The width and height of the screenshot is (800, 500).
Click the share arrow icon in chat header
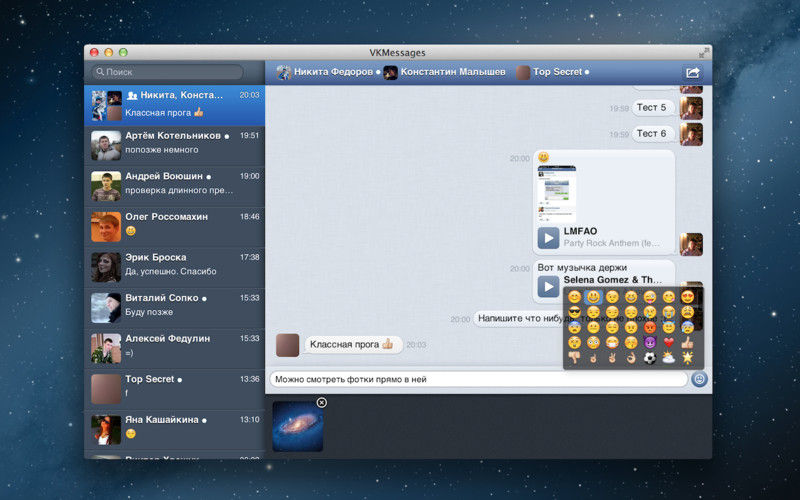pos(692,72)
